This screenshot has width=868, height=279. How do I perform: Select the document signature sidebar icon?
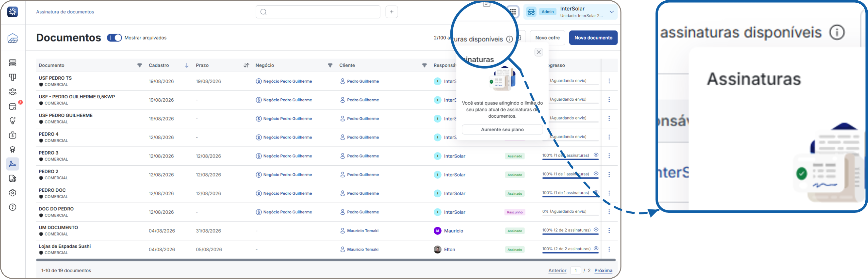pos(12,164)
